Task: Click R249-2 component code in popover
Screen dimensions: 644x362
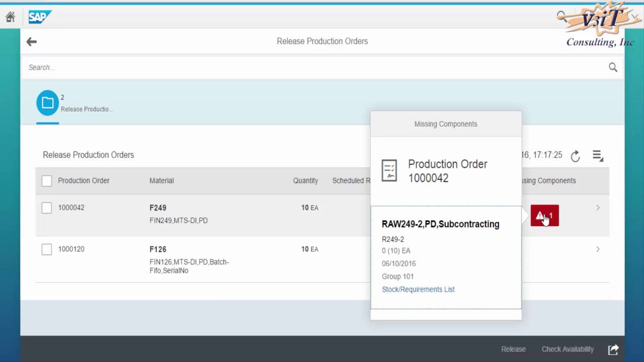Action: [393, 239]
